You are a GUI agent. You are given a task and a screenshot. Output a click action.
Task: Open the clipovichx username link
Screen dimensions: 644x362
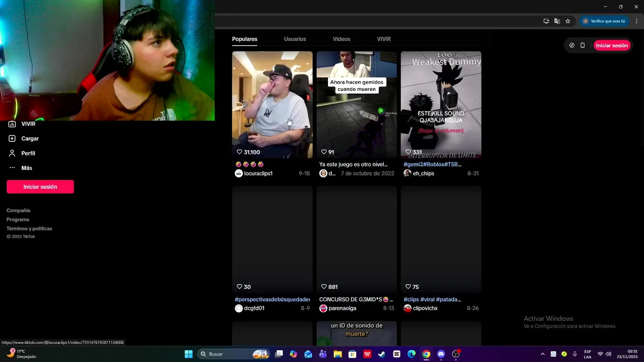[x=425, y=308]
